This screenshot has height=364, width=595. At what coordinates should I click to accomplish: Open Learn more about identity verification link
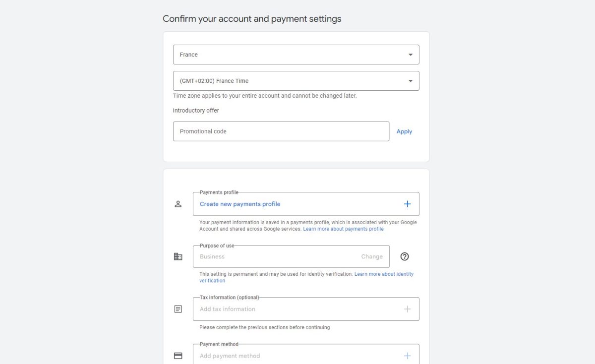(x=306, y=277)
